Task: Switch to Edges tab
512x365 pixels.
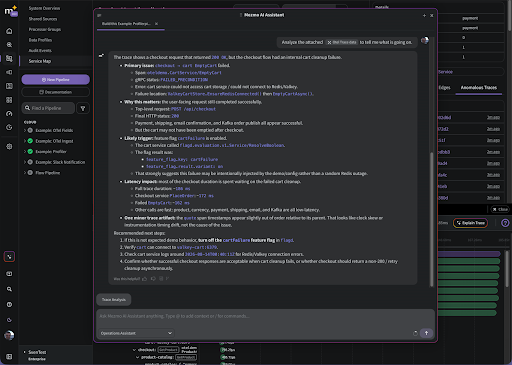Action: (444, 88)
